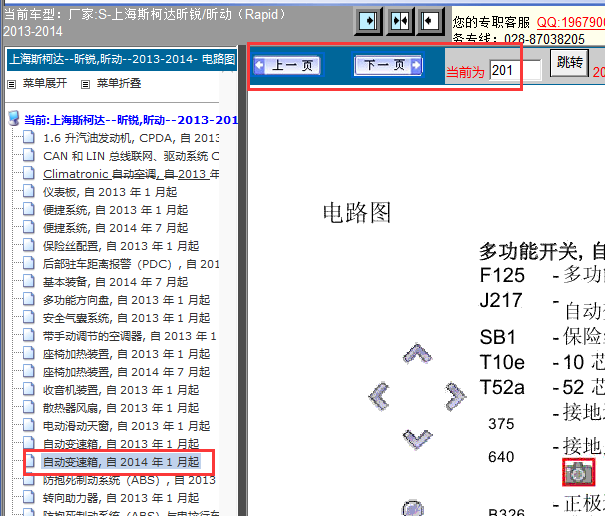Image resolution: width=605 pixels, height=516 pixels.
Task: Click the left-arrow panel layout icon
Action: [431, 21]
